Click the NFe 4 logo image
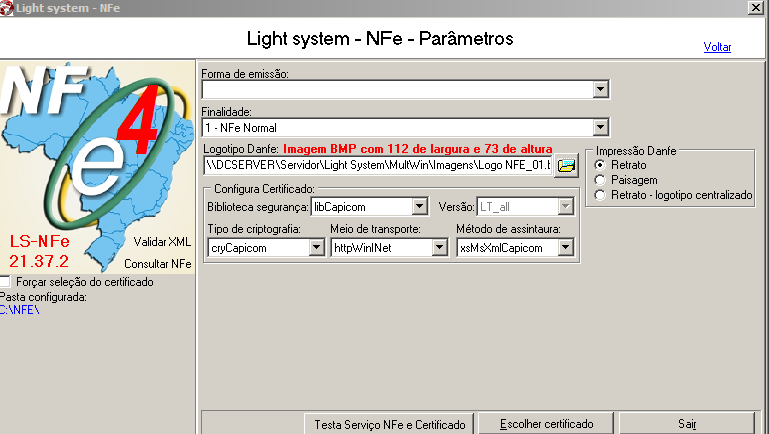 tap(97, 167)
